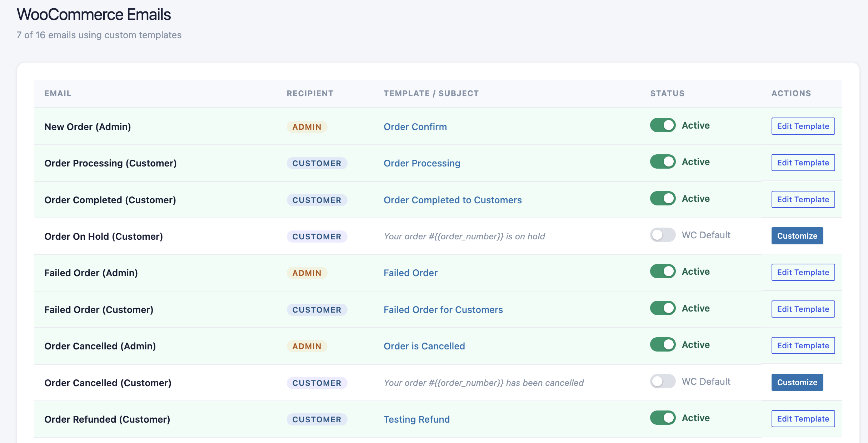The width and height of the screenshot is (868, 443).
Task: Select the 'Order On Hold (Customer)' email name
Action: [104, 237]
